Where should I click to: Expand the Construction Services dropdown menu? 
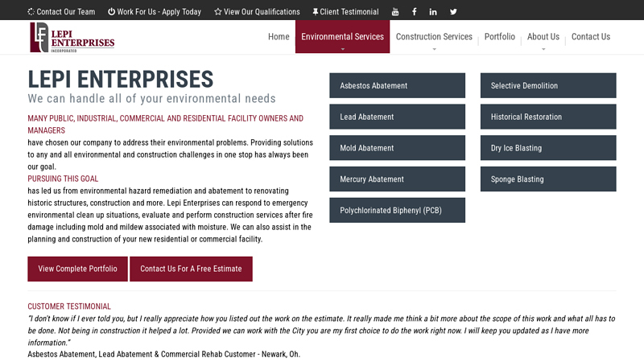434,37
